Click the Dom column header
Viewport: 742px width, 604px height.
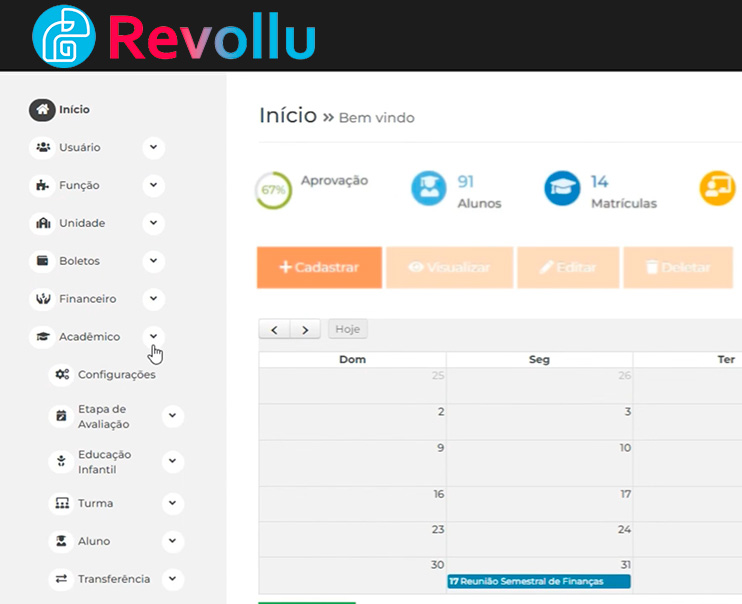click(353, 359)
